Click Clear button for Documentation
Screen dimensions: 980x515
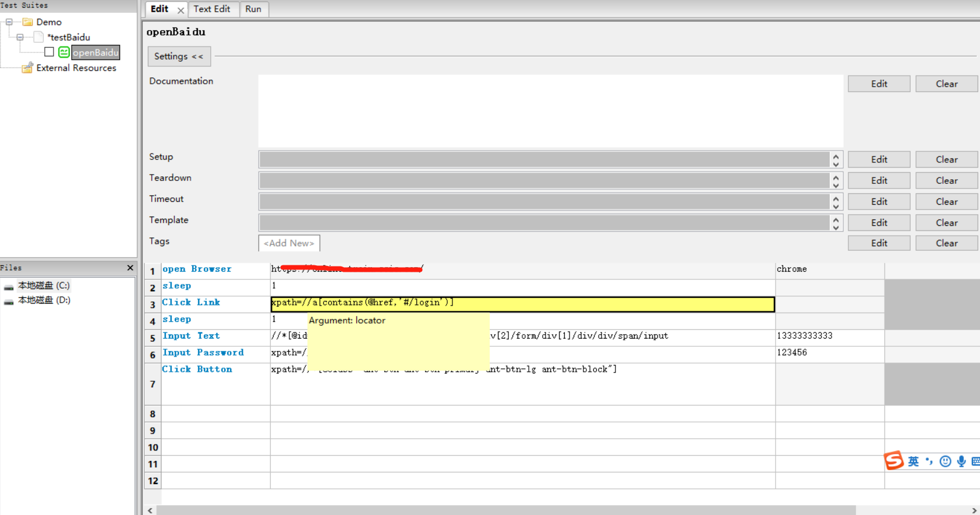[947, 84]
